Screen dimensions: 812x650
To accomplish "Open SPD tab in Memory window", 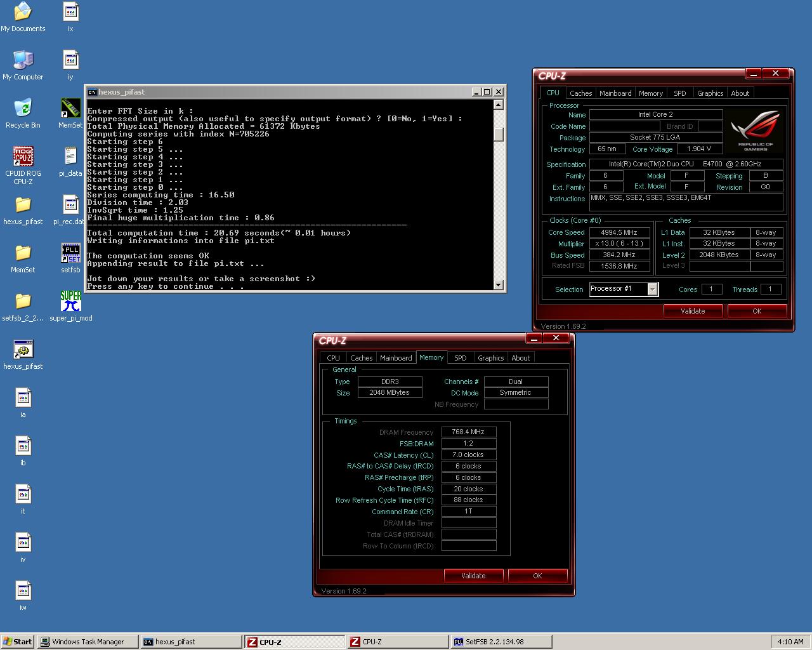I will (461, 358).
